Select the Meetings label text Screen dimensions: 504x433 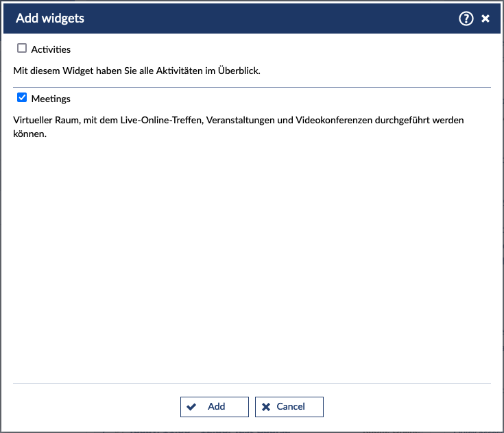[x=51, y=99]
